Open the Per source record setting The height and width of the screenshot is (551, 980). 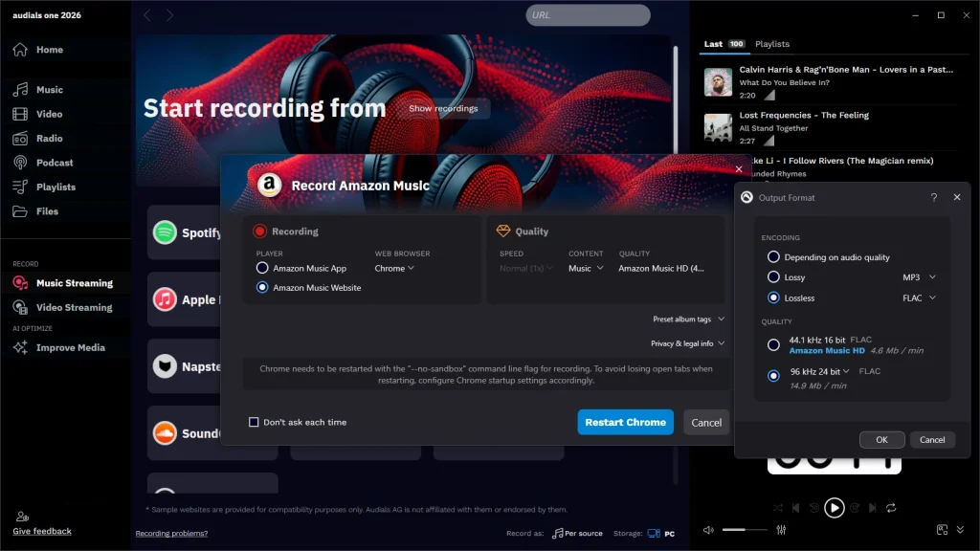click(577, 534)
